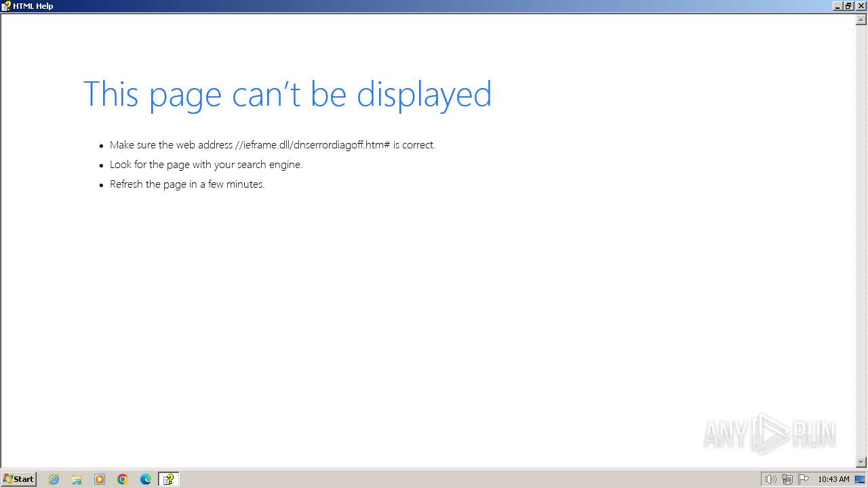Open the network connection tray icon
Viewport: 868px width, 488px height.
click(787, 479)
